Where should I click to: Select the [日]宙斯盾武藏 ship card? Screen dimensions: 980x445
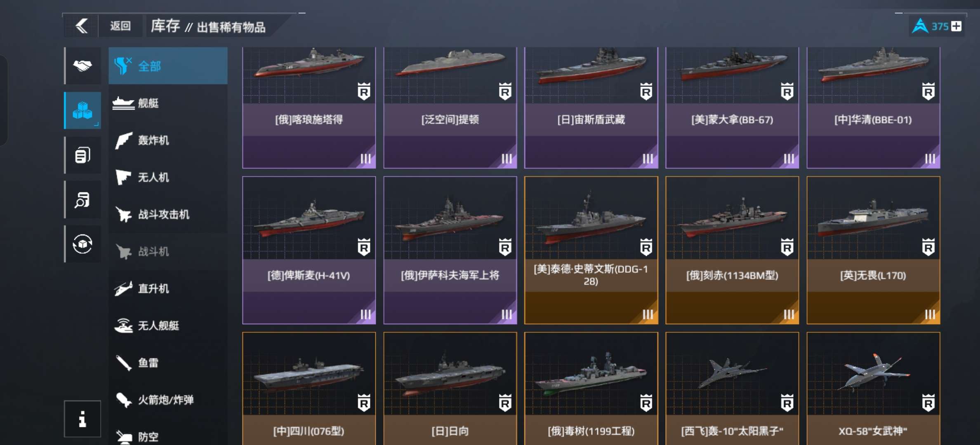591,108
